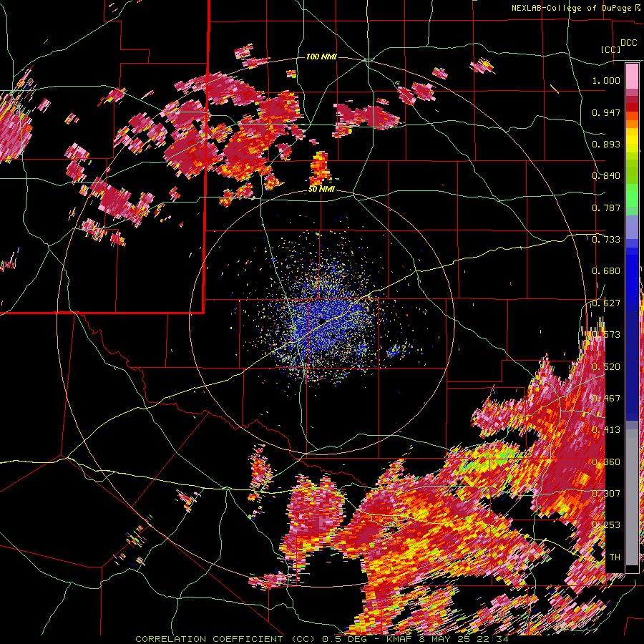The image size is (644, 644).
Task: Click the NEXLAB-College of DuPage header text
Action: (x=572, y=8)
